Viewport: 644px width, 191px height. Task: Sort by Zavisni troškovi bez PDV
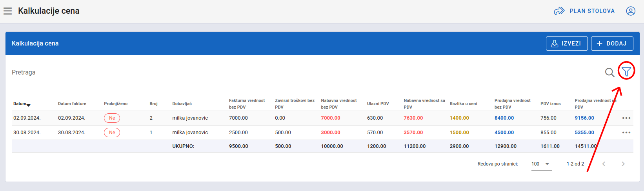point(295,104)
